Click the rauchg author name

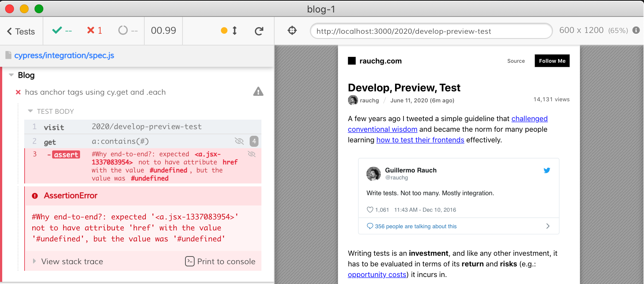(369, 101)
